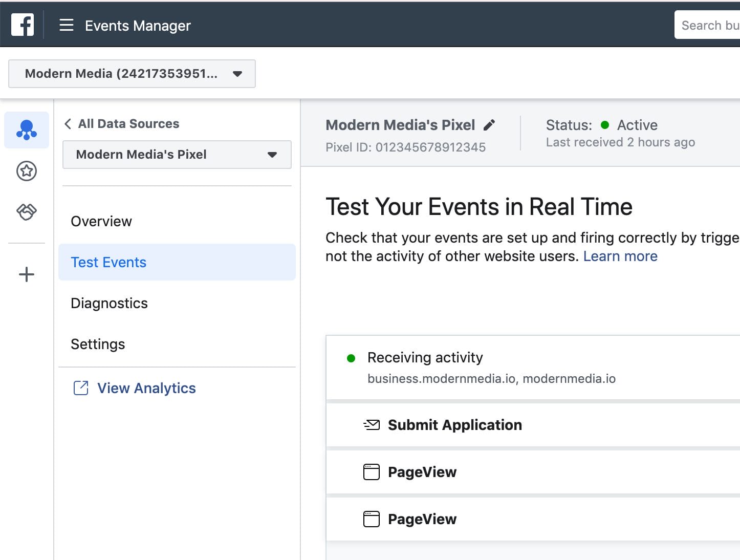The width and height of the screenshot is (740, 560).
Task: Expand the first PageView event
Action: click(533, 472)
